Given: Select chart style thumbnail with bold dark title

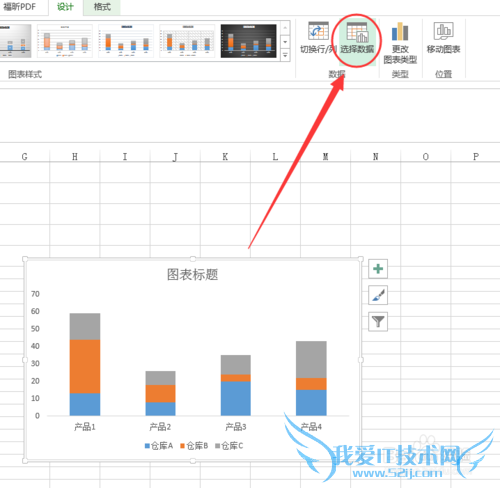Looking at the screenshot, I should click(x=126, y=41).
